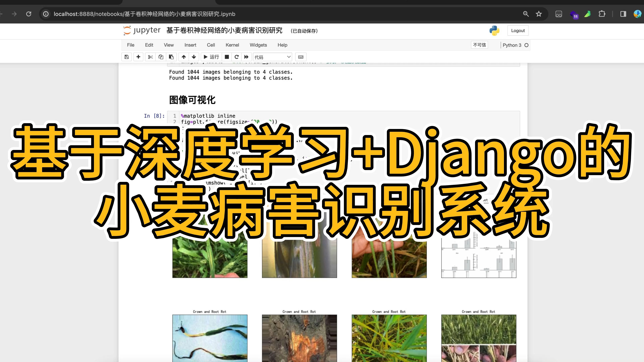The width and height of the screenshot is (644, 362).
Task: Click the Python 3 kernel indicator circle
Action: [x=526, y=45]
